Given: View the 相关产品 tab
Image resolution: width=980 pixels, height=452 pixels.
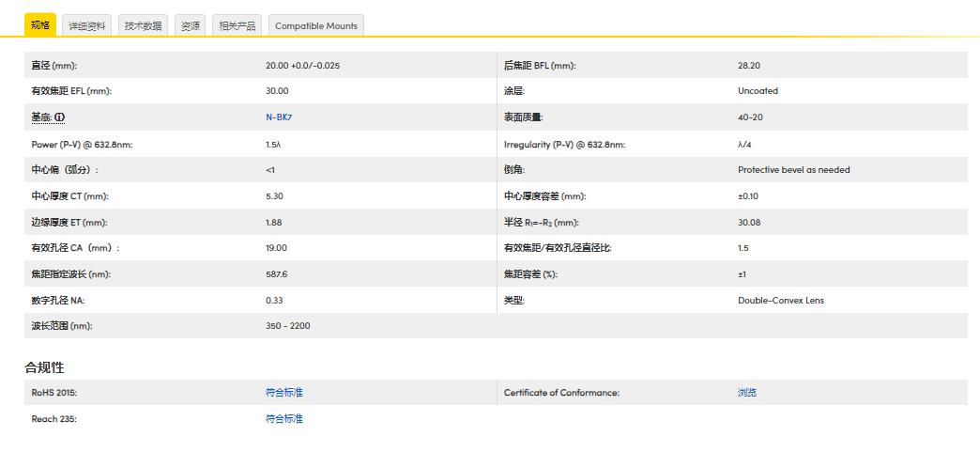Looking at the screenshot, I should tap(237, 25).
